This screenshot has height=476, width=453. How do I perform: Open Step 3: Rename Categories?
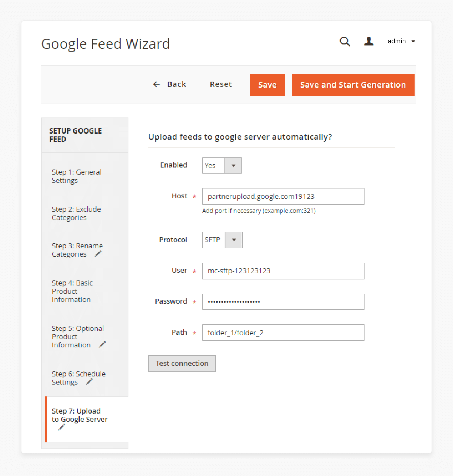click(77, 250)
